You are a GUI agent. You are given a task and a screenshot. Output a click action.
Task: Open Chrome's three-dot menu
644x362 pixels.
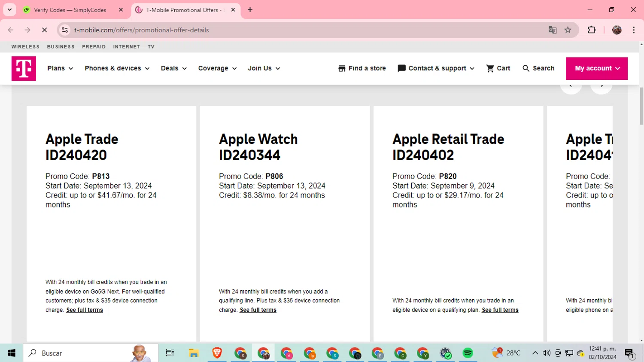point(634,30)
